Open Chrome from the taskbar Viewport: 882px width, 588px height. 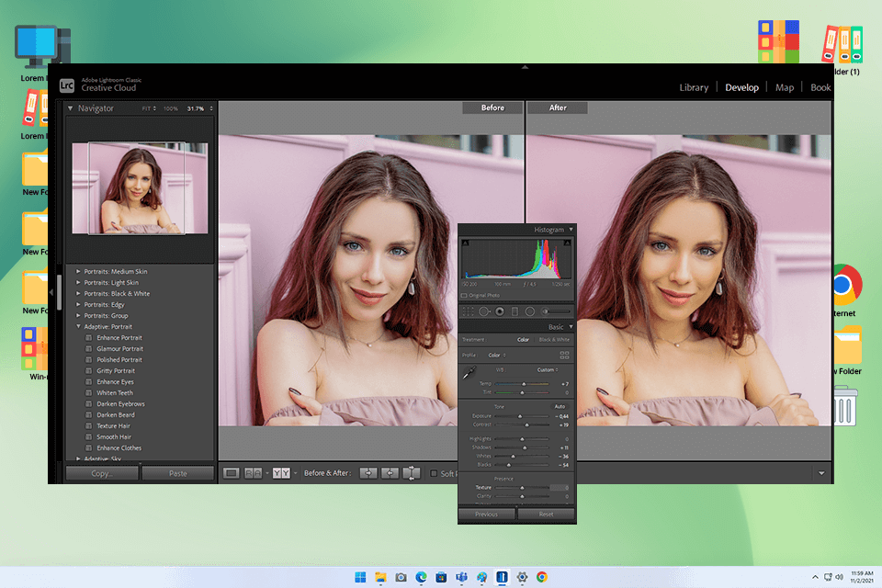[x=542, y=577]
